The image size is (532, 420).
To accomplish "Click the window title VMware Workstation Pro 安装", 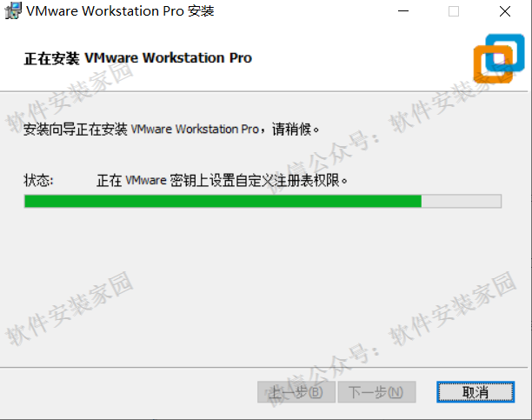I will (x=120, y=11).
